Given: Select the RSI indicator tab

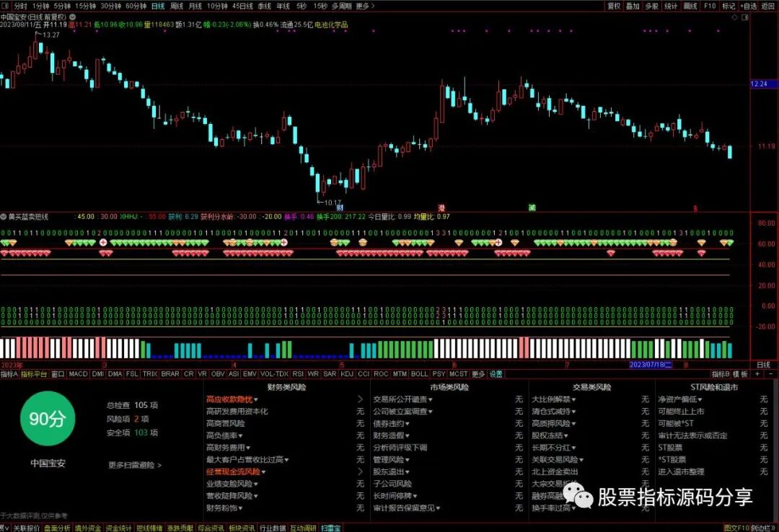Looking at the screenshot, I should click(298, 374).
